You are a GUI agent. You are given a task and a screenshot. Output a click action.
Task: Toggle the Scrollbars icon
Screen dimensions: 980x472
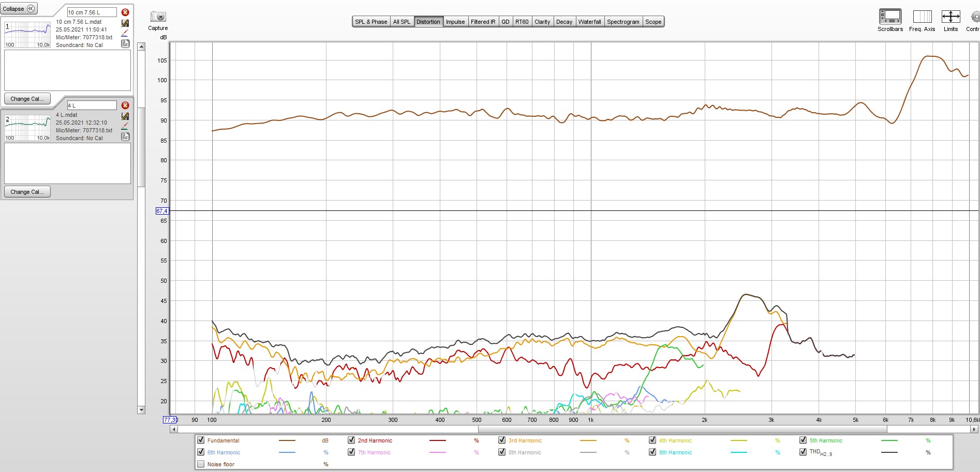[890, 17]
